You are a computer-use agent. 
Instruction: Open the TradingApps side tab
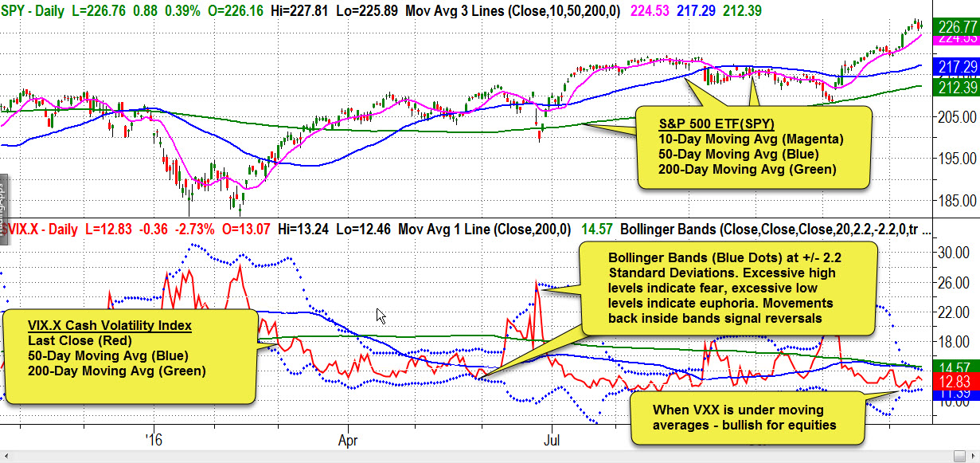(2, 192)
